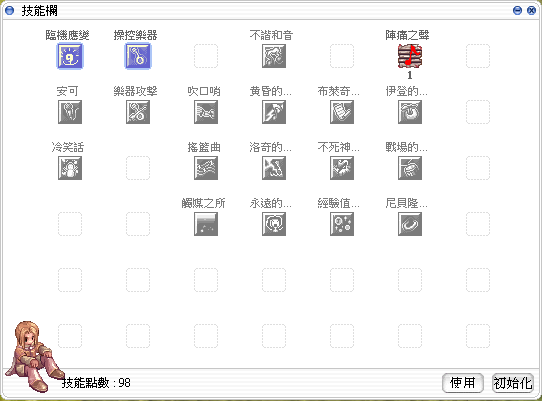Click the 黃昏的... skill icon

pyautogui.click(x=274, y=112)
